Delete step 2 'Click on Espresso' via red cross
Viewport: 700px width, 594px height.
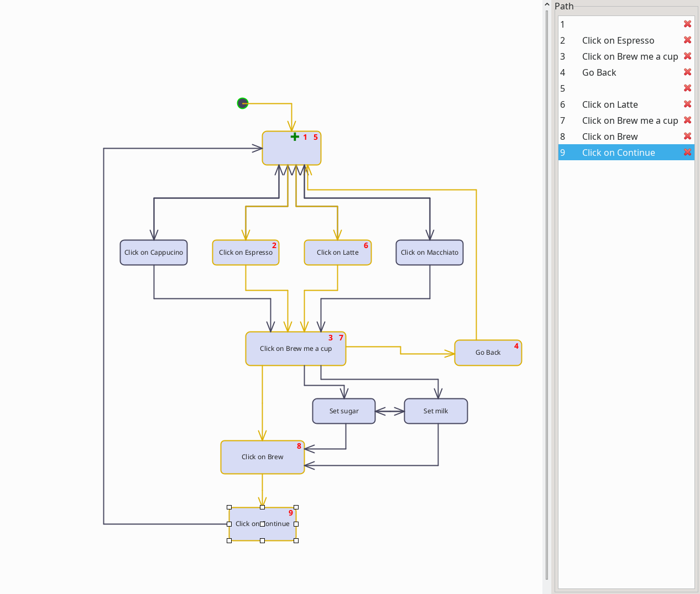tap(687, 40)
